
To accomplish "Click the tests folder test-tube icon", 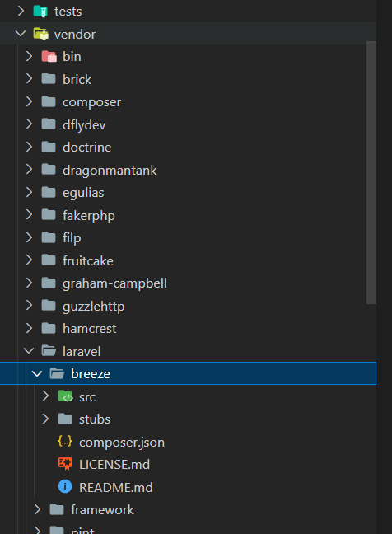I will (40, 12).
